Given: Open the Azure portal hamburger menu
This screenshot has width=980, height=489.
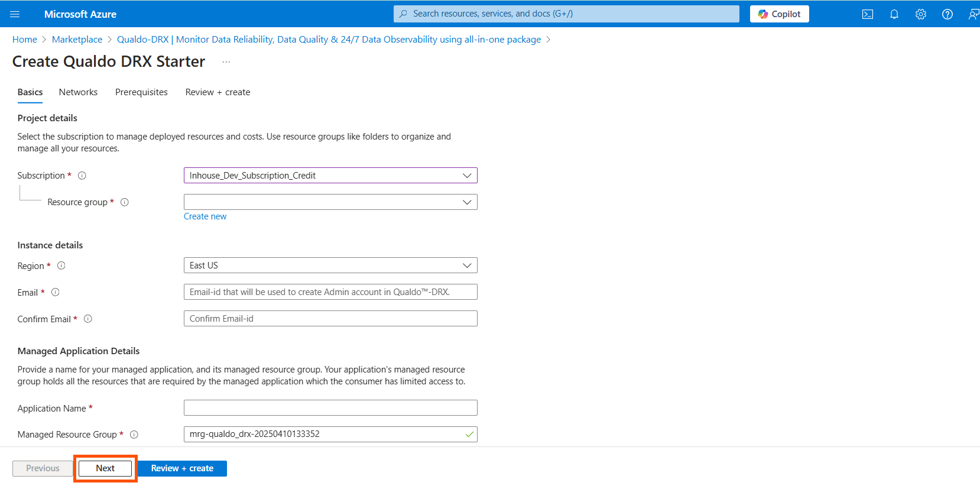Looking at the screenshot, I should [x=15, y=14].
